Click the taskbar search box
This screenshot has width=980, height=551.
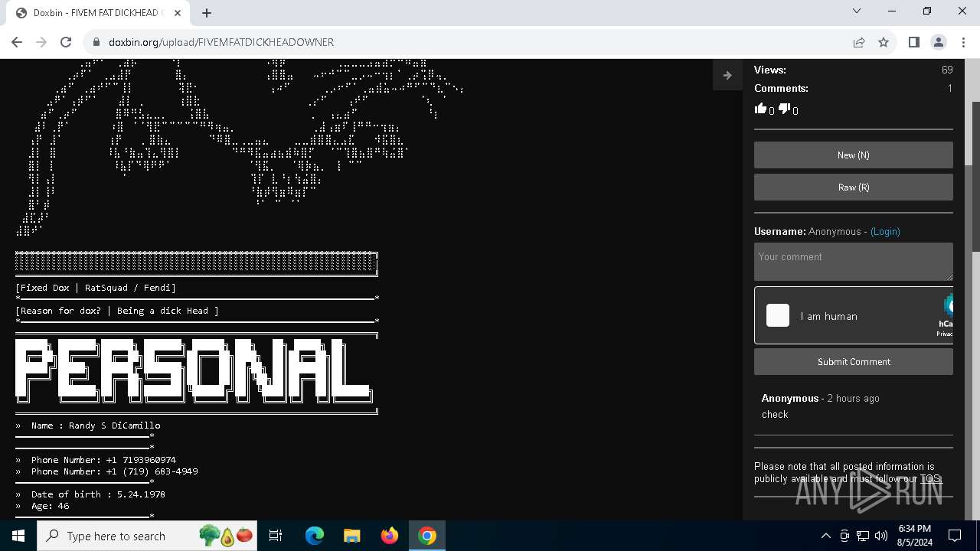point(148,536)
